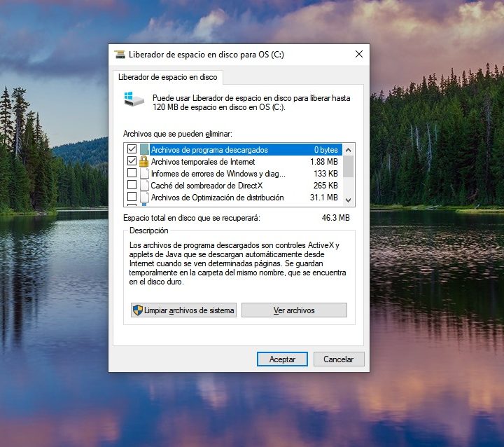Click the shield icon on Limpiar archivos button

point(138,310)
